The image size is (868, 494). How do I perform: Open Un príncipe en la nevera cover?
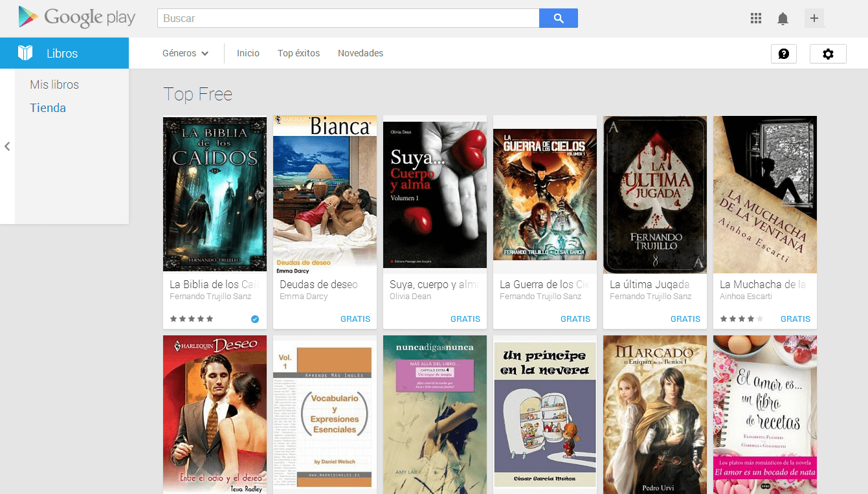click(x=545, y=414)
